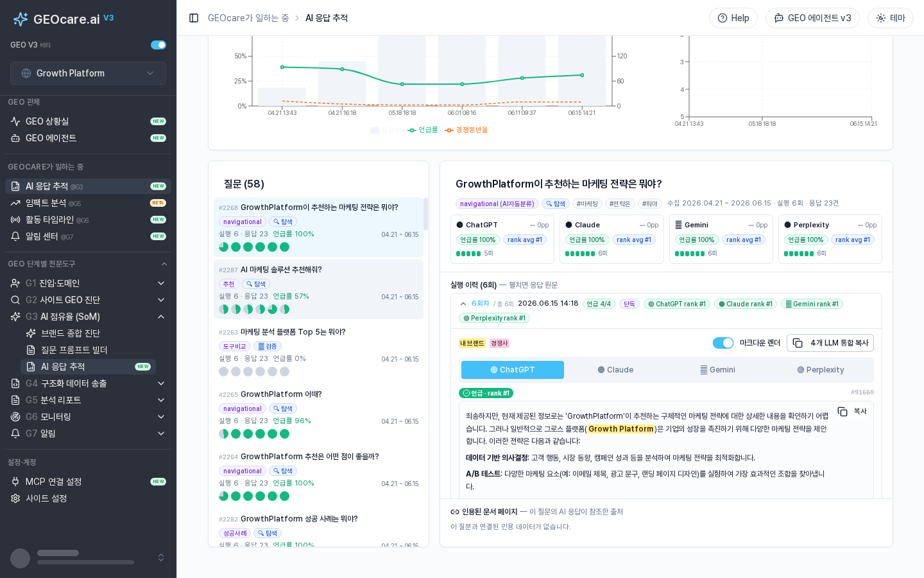Expand G1 진입·도메인 section
The image size is (924, 578).
tap(88, 283)
